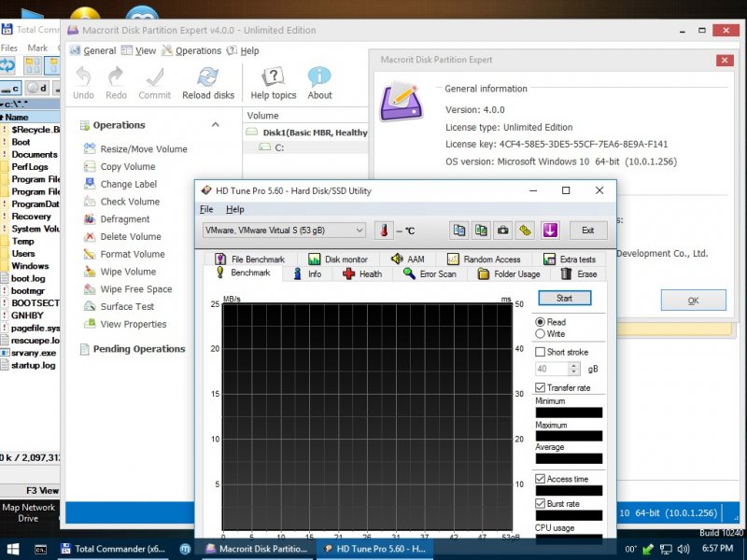Increase the short stroke gB stepper
Screen dimensions: 747x560
tap(574, 366)
